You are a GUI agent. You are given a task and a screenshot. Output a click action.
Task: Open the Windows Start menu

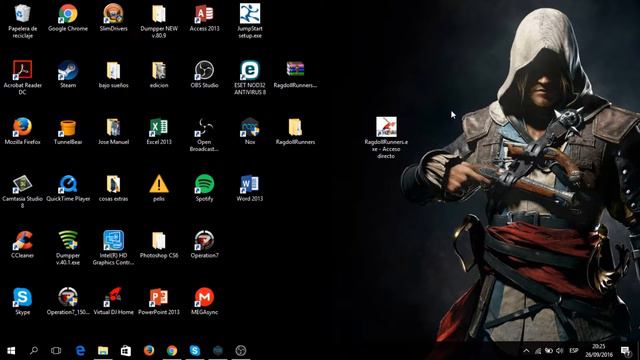11,351
